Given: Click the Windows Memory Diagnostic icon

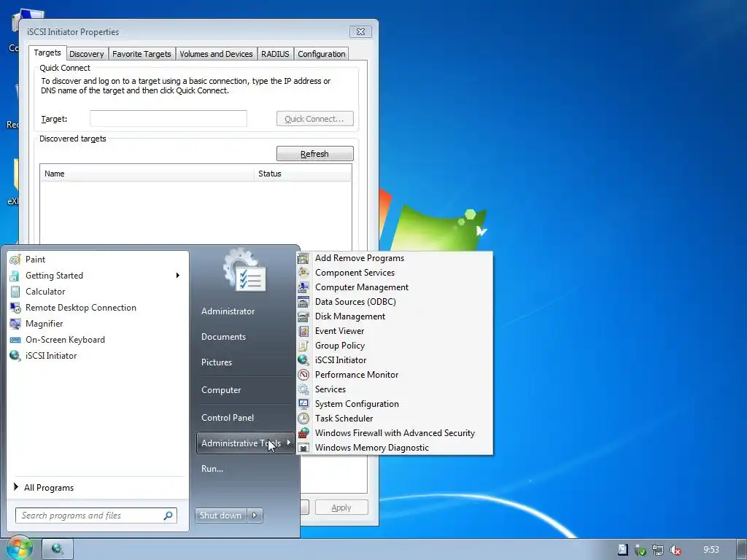Looking at the screenshot, I should [303, 448].
